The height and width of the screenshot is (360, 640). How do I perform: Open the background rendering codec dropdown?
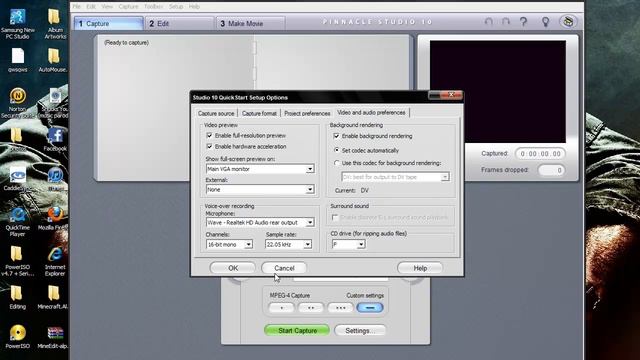point(396,177)
